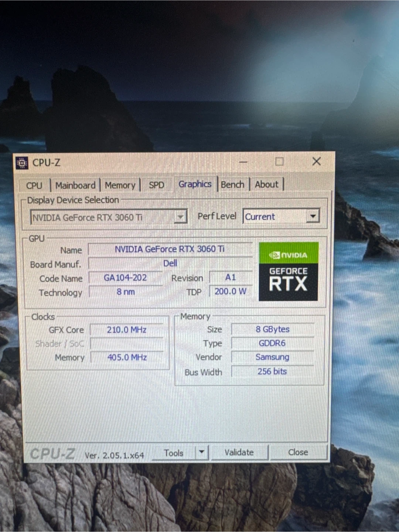Image resolution: width=399 pixels, height=532 pixels.
Task: Click the CPU-Z icon in title bar
Action: click(x=22, y=163)
